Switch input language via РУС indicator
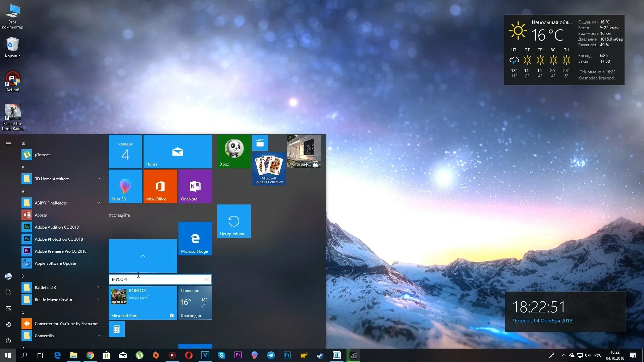Image resolution: width=644 pixels, height=362 pixels. [598, 355]
